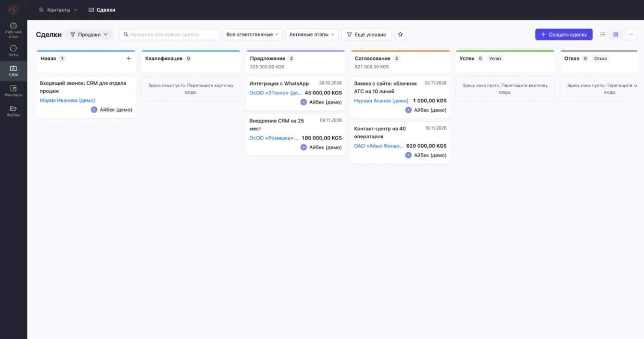
Task: Click Ещё условие filter button
Action: [x=366, y=35]
